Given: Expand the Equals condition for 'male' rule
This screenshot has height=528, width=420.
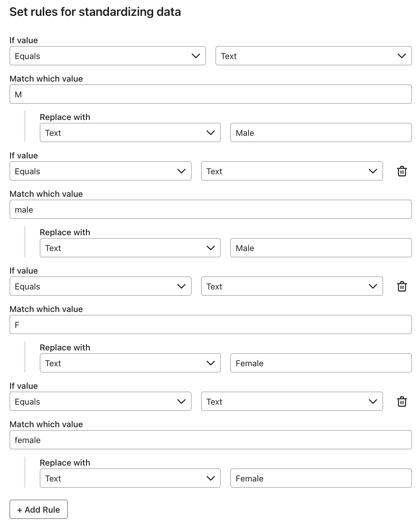Looking at the screenshot, I should pos(100,171).
